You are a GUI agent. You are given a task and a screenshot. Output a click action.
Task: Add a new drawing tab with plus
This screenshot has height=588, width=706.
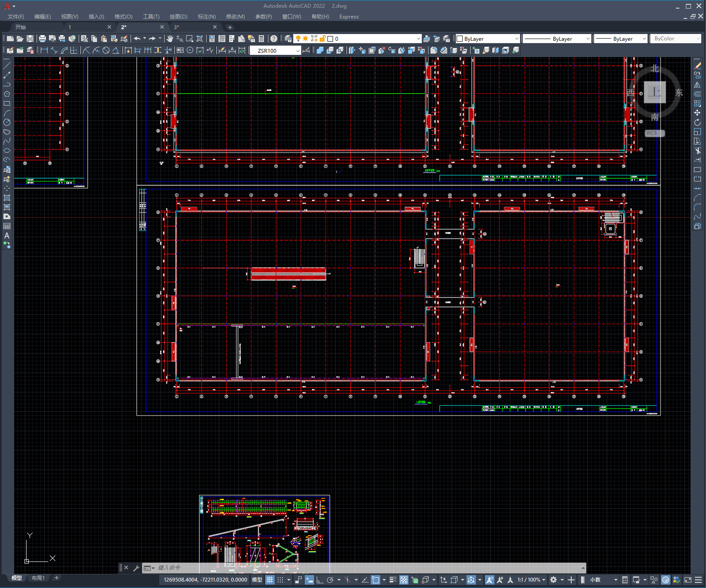tap(230, 27)
